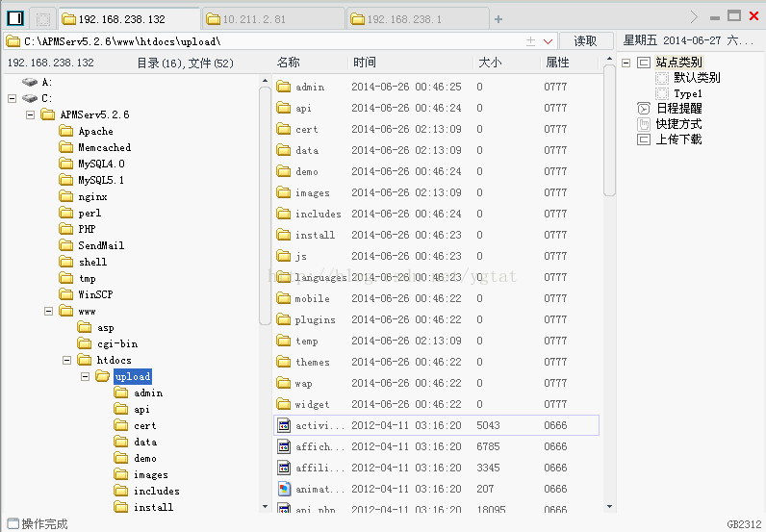The image size is (766, 532).
Task: Click folder tree scroll down arrow
Action: click(x=265, y=507)
